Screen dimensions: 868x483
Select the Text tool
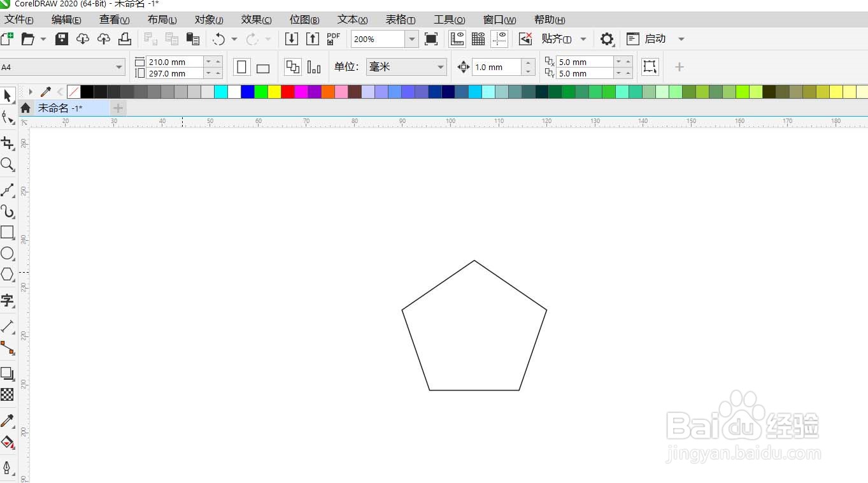[x=8, y=300]
